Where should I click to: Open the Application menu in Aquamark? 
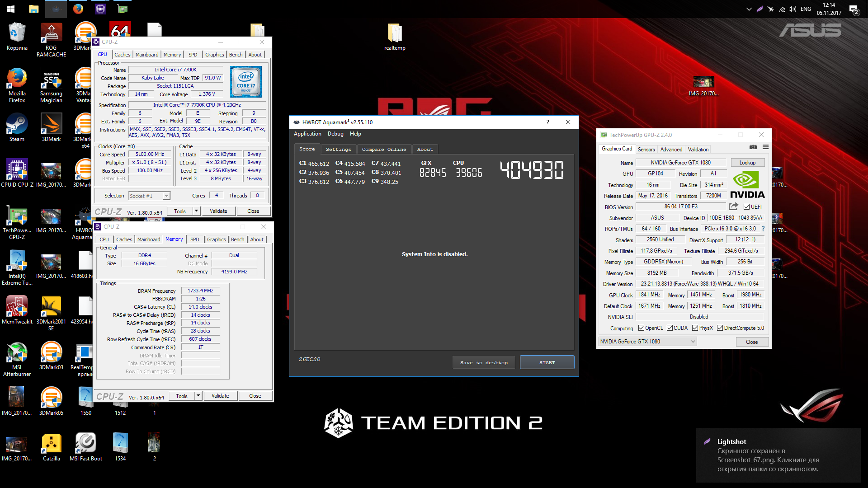[x=307, y=134]
